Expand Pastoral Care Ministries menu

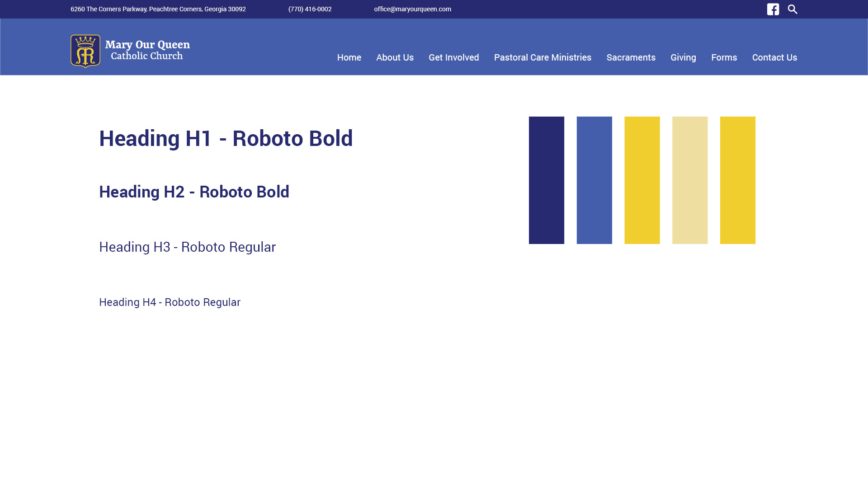(x=542, y=57)
